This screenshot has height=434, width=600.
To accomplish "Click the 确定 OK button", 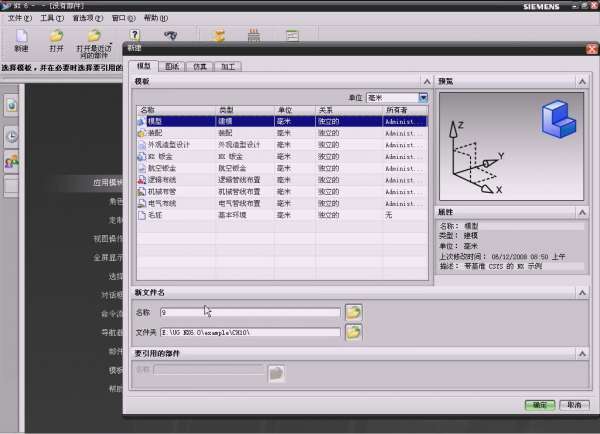I will (x=540, y=405).
